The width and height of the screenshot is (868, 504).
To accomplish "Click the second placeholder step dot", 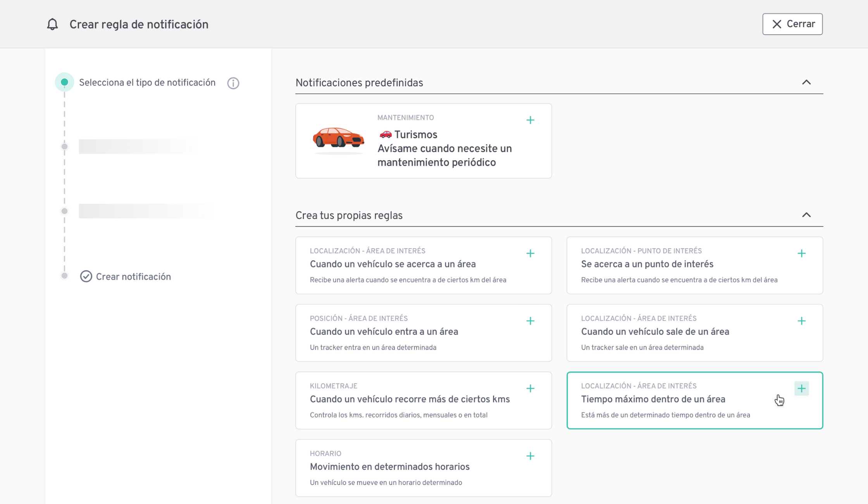I will point(64,147).
